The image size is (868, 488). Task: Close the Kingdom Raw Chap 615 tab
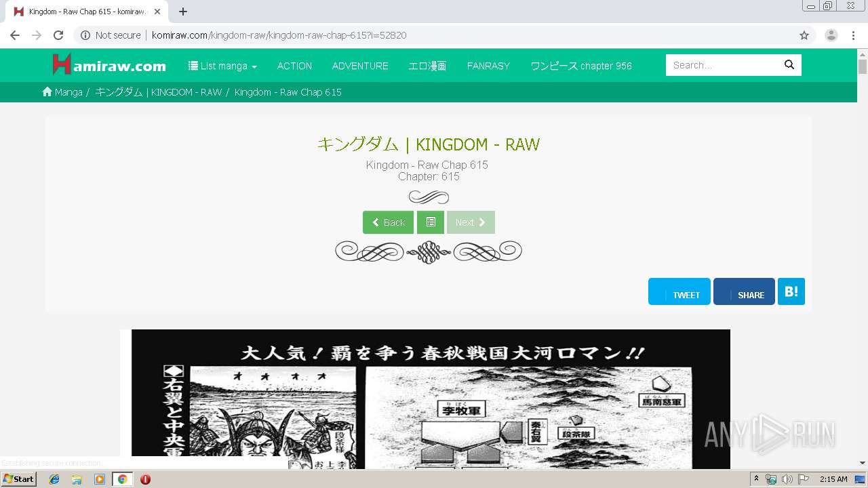tap(158, 12)
